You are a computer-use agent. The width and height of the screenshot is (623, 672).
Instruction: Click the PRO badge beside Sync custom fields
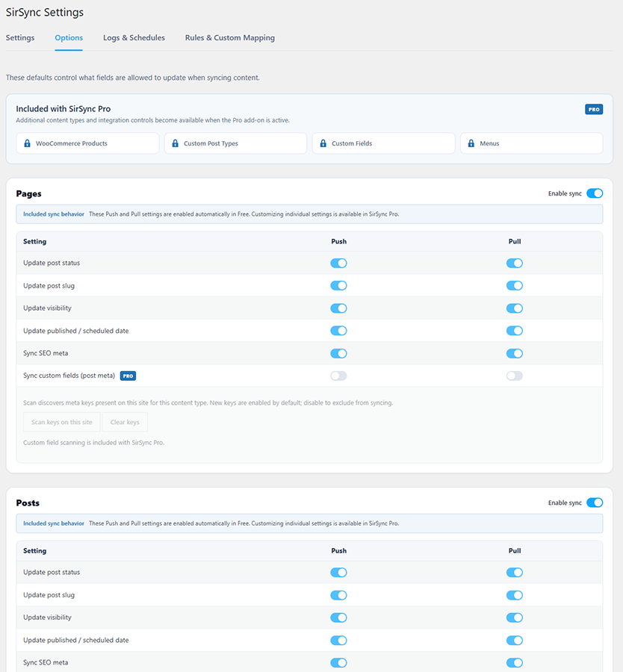(x=128, y=376)
